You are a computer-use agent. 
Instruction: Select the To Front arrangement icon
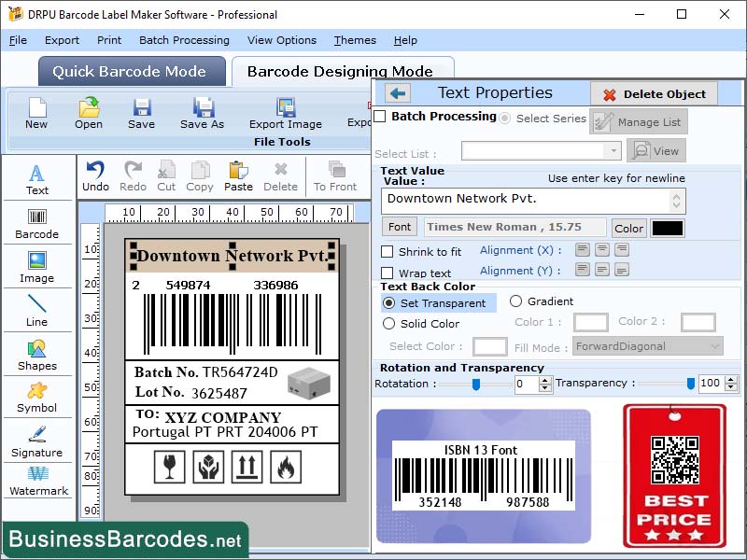point(336,173)
